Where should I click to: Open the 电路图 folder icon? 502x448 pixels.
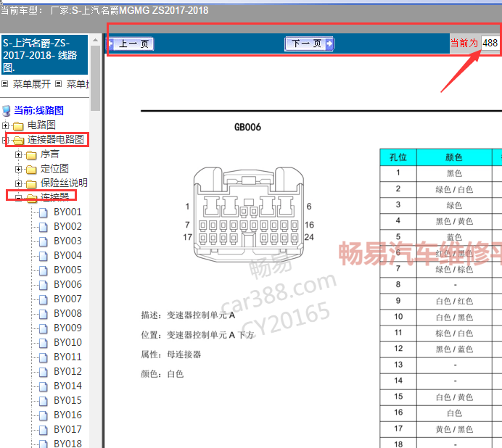[18, 125]
